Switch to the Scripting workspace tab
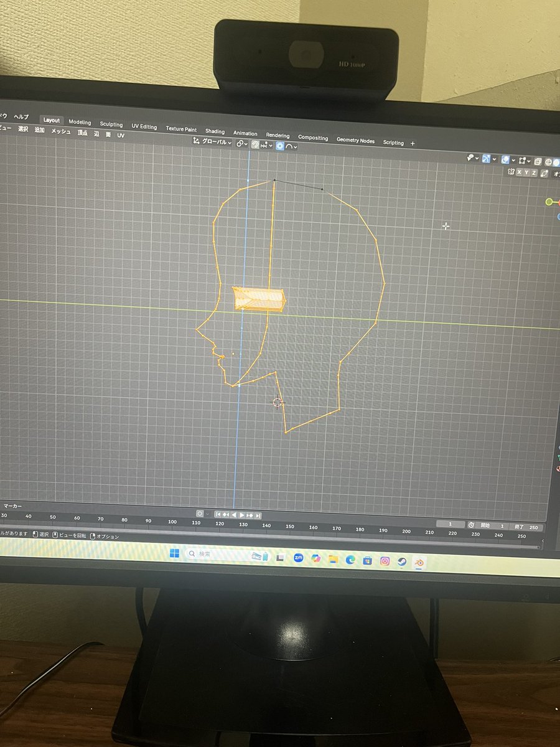Screen dimensions: 560x747 [393, 143]
